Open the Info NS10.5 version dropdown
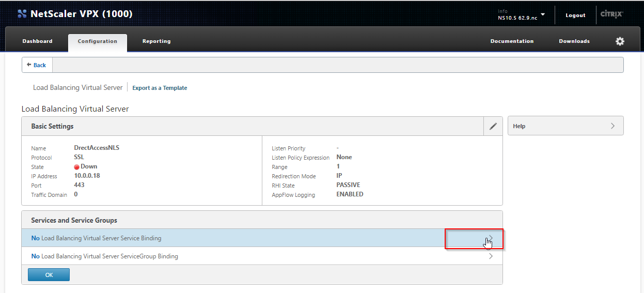644x293 pixels. tap(542, 14)
